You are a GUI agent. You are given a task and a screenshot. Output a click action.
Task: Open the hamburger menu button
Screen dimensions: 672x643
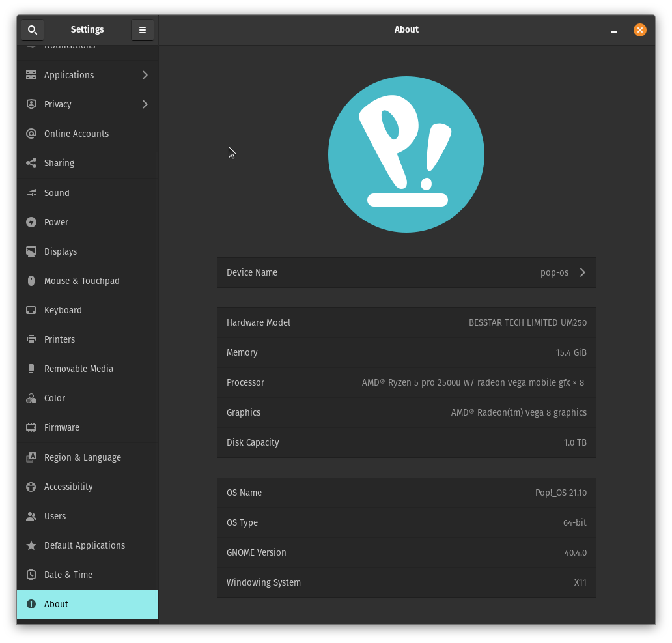(143, 30)
